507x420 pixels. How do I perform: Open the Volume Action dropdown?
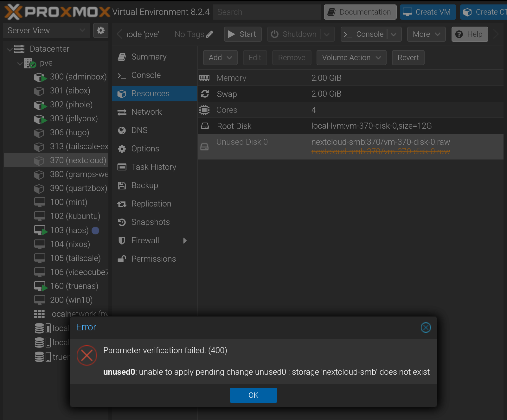(x=351, y=58)
